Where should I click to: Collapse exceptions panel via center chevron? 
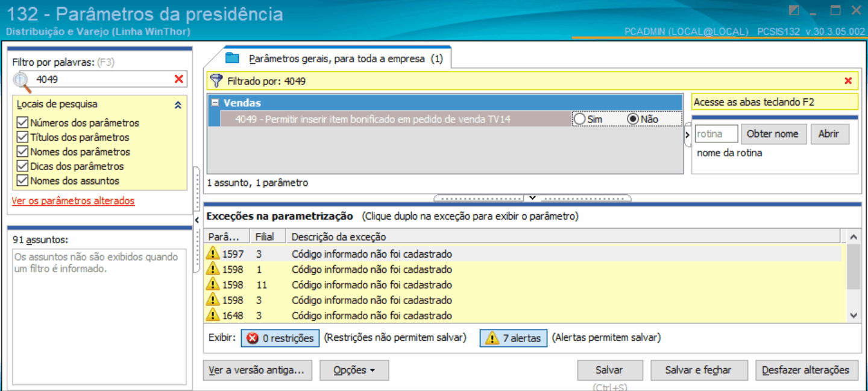pyautogui.click(x=532, y=198)
